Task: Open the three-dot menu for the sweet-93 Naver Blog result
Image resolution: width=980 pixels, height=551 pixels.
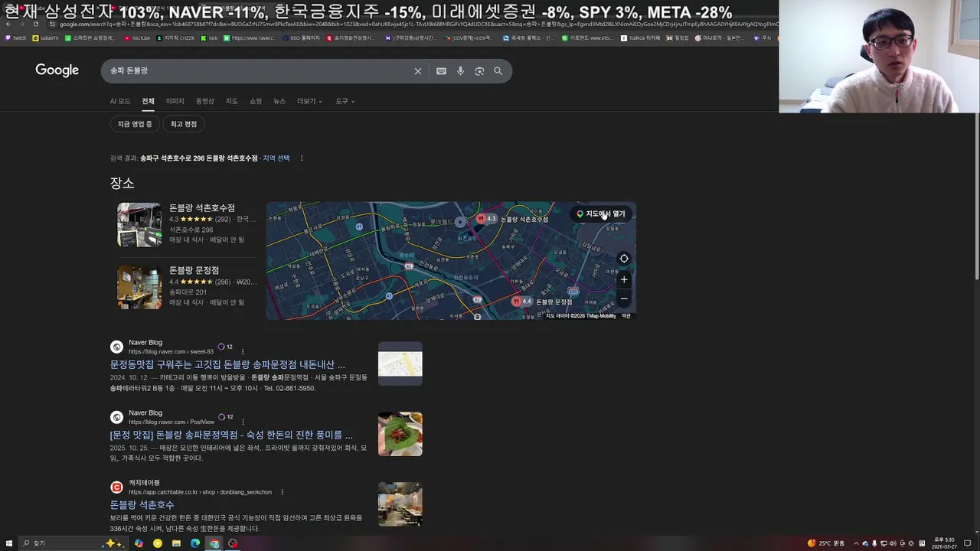Action: pyautogui.click(x=243, y=352)
